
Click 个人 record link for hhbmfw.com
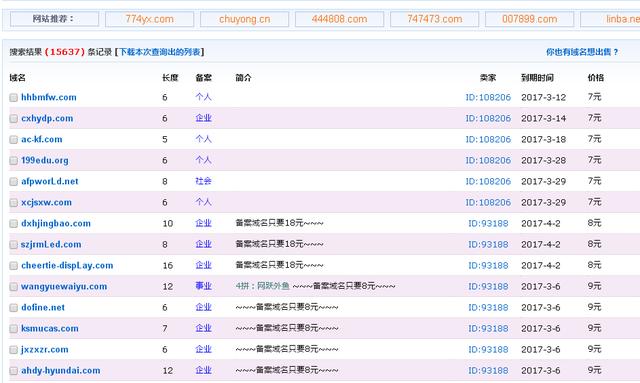(x=203, y=97)
